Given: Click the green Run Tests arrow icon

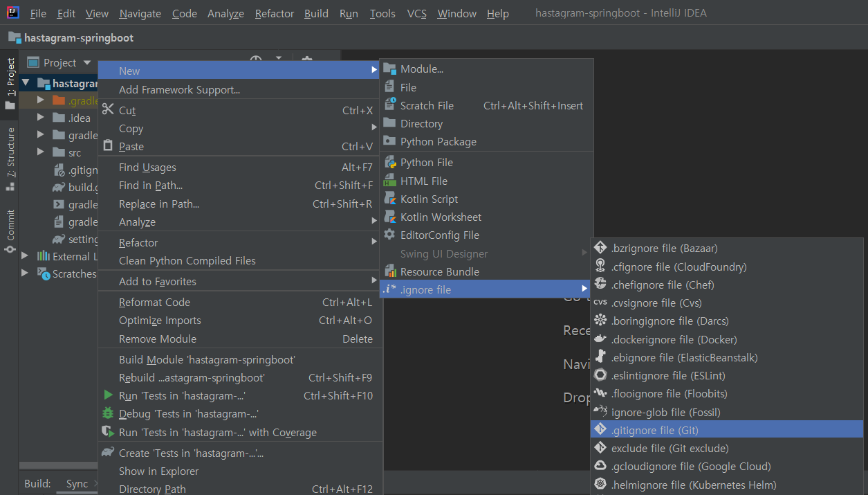Looking at the screenshot, I should click(107, 395).
